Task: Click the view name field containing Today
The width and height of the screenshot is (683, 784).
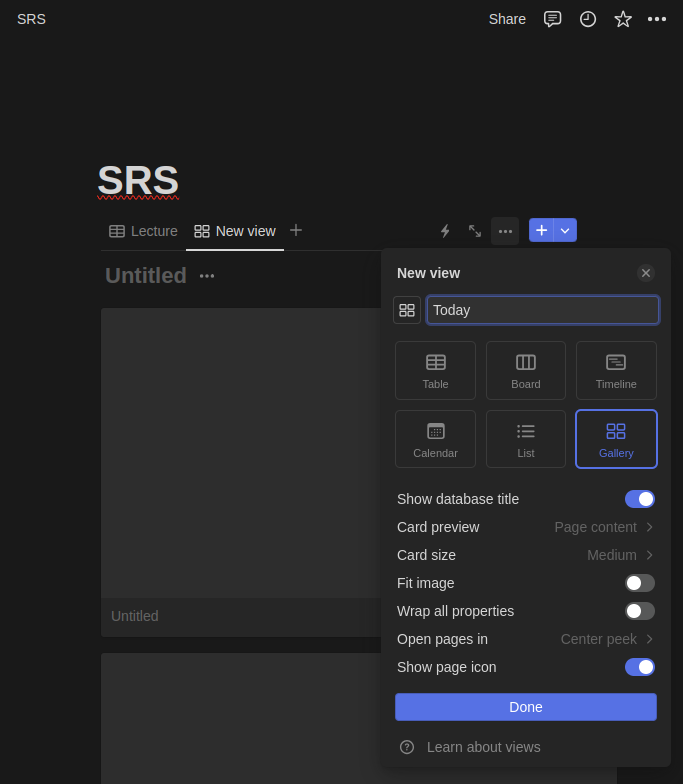Action: coord(542,310)
